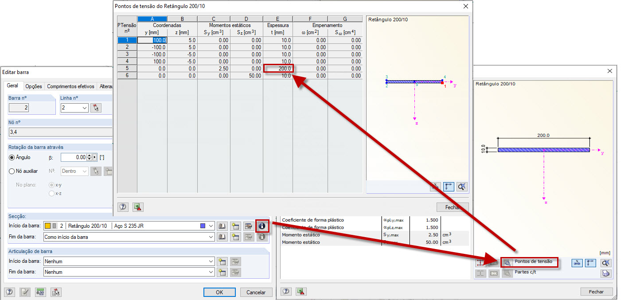
Task: Open units and decimals icon in Editar barra
Action: tap(40, 292)
